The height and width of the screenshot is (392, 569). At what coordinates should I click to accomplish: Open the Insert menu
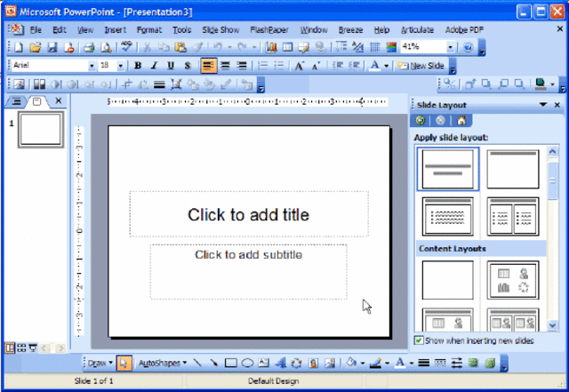point(115,29)
